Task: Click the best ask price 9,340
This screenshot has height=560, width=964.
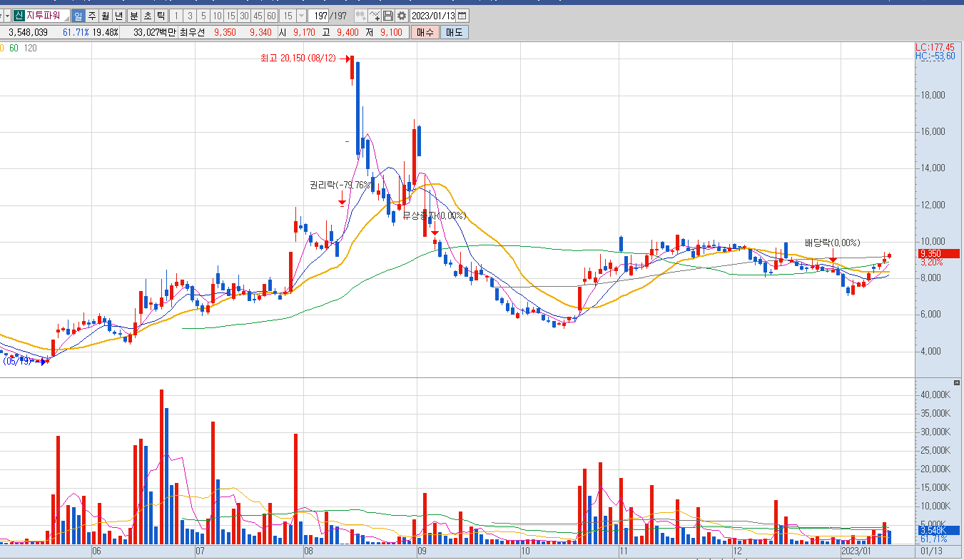Action: pyautogui.click(x=260, y=32)
